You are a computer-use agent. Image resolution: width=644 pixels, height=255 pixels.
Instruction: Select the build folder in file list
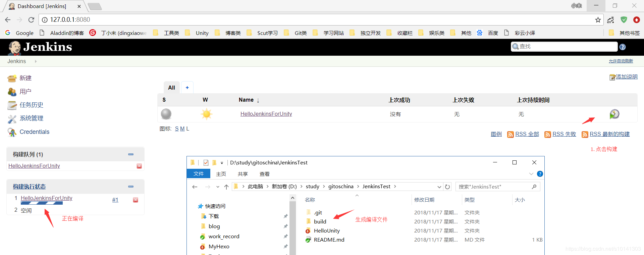pyautogui.click(x=320, y=222)
